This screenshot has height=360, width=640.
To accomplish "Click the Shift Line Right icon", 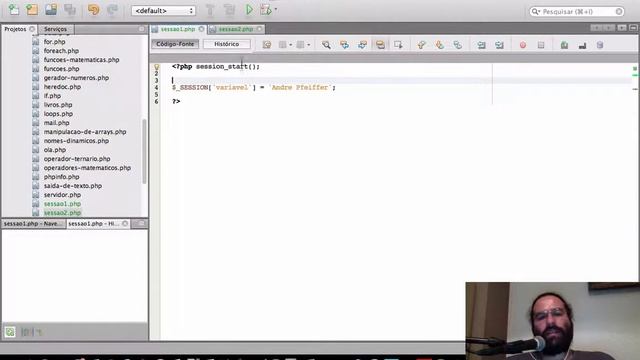I will coord(499,45).
